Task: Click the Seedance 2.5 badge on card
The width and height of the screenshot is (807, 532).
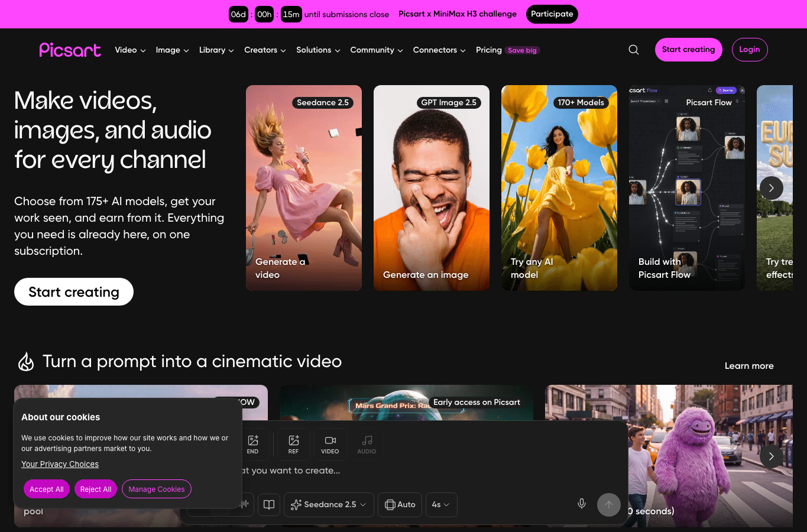Action: (323, 103)
